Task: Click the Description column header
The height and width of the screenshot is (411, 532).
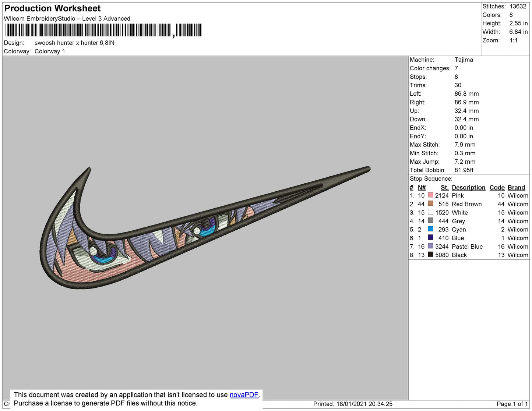Action: (x=468, y=187)
